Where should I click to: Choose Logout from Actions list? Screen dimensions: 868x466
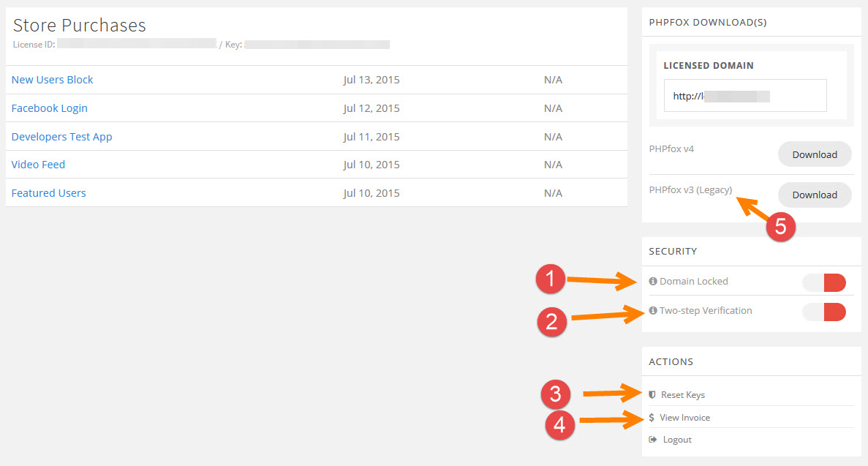pyautogui.click(x=677, y=440)
